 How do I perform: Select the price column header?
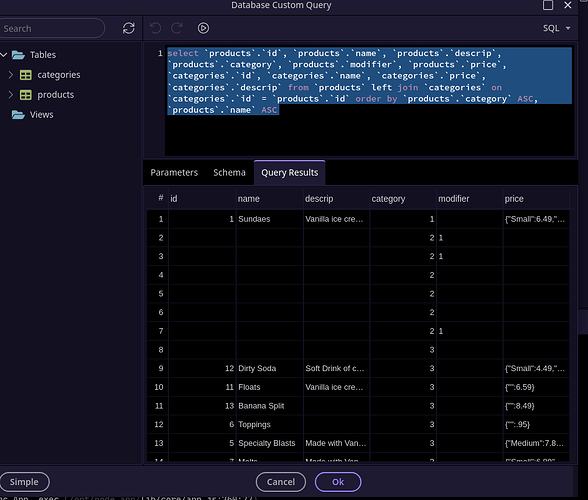(536, 199)
